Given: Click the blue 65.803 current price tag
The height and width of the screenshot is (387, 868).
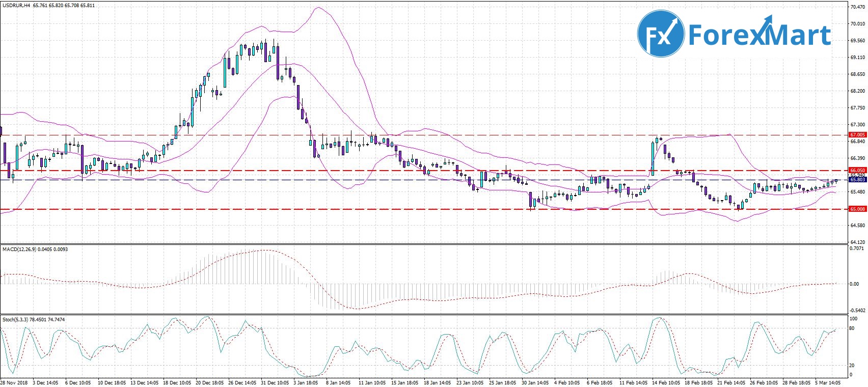Looking at the screenshot, I should 857,180.
